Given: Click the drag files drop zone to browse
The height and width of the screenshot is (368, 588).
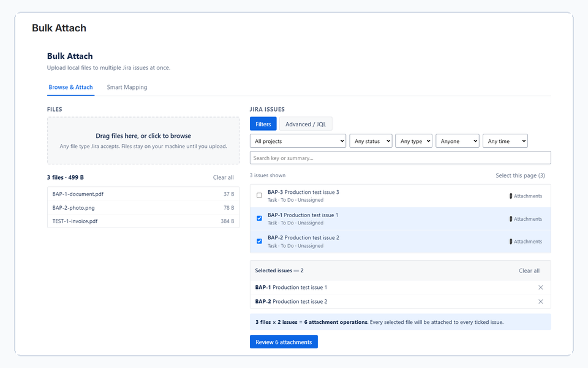Looking at the screenshot, I should tap(143, 141).
